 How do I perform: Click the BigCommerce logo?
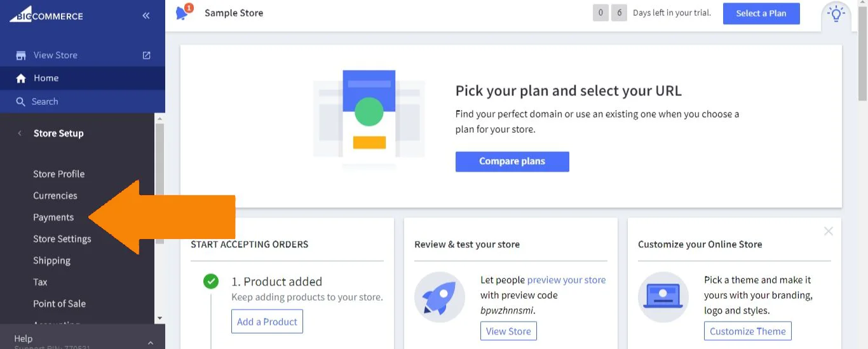[46, 14]
